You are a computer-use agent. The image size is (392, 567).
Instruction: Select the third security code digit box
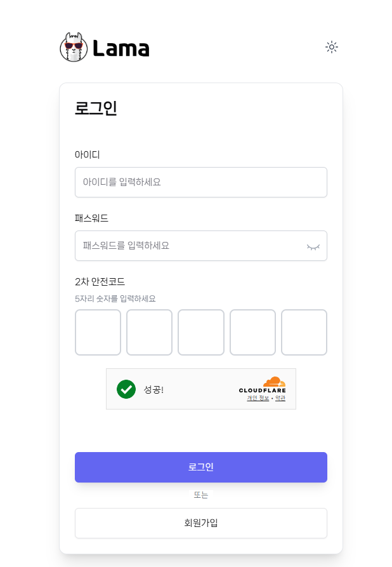200,332
